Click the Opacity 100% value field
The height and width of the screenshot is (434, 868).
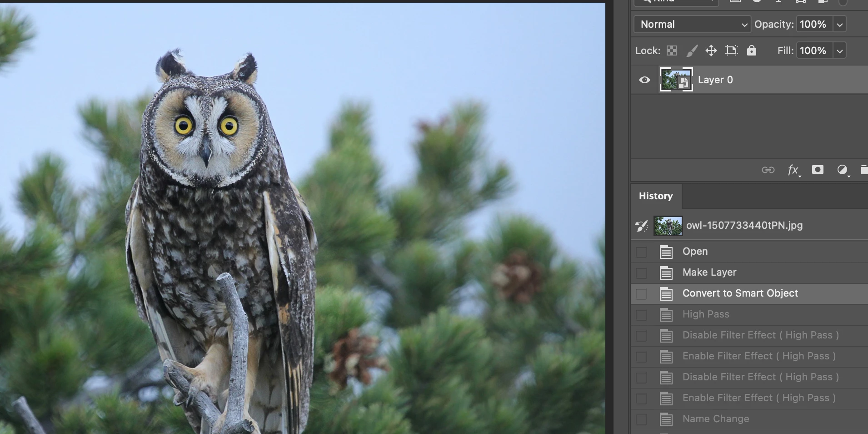814,25
